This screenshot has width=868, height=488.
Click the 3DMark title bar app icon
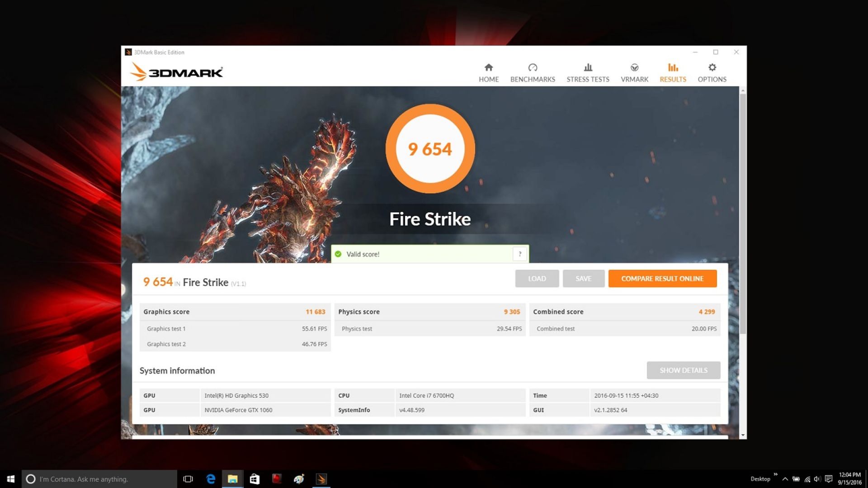(x=128, y=52)
